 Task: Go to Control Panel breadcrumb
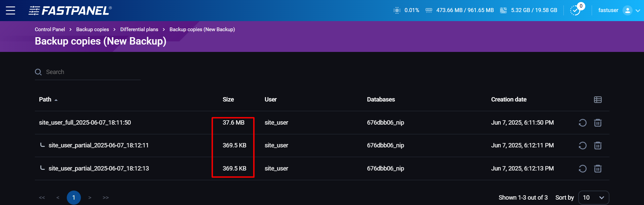(50, 29)
